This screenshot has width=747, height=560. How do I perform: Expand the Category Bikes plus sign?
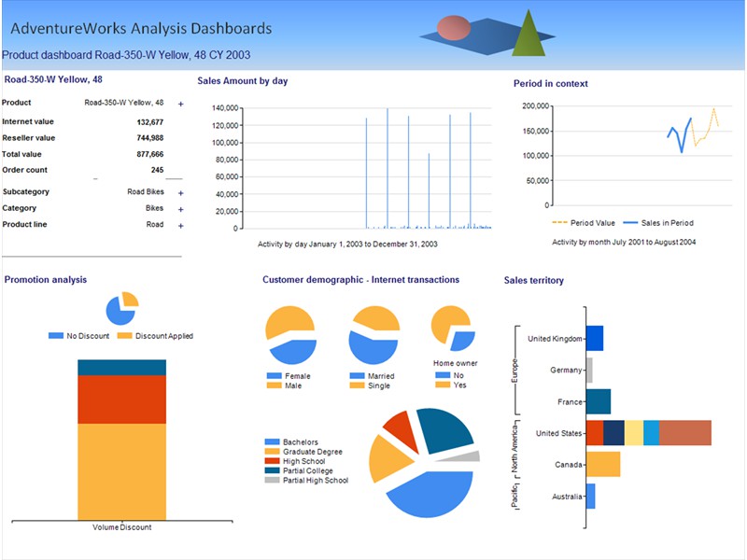180,209
